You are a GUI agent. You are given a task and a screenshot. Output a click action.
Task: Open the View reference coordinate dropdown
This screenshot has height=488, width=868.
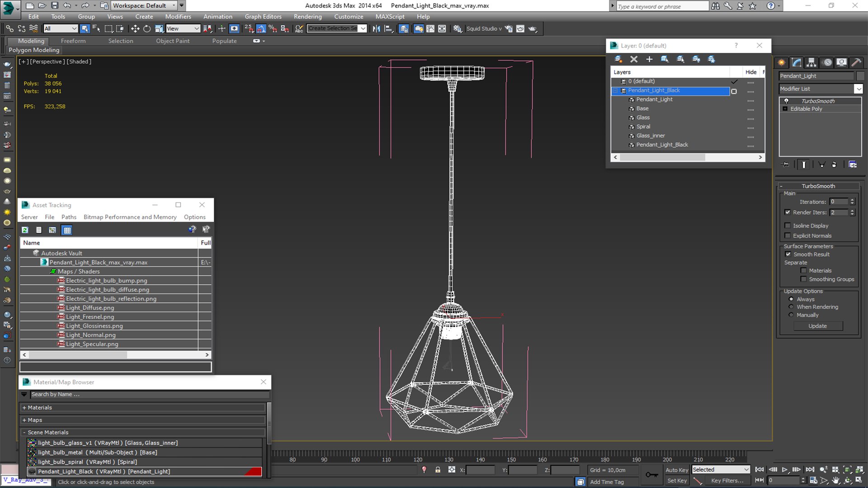coord(183,28)
